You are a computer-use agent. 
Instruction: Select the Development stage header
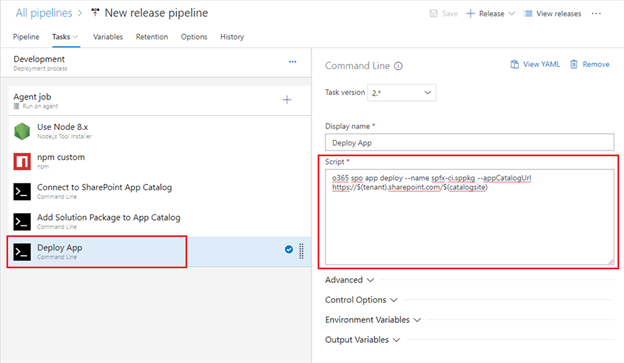pos(156,63)
